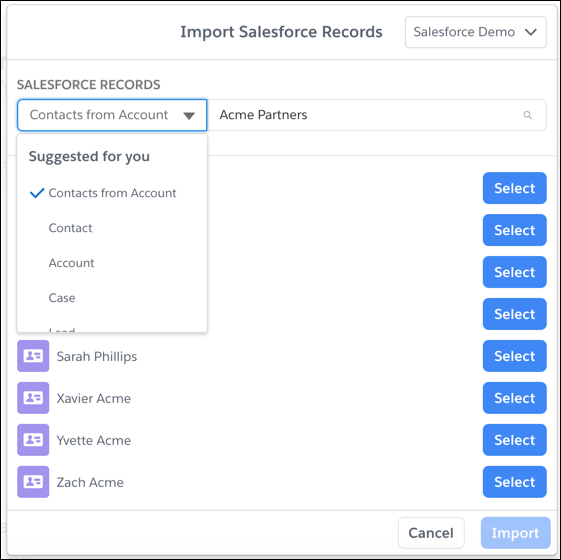Open the Salesforce Demo org dropdown

tap(475, 32)
